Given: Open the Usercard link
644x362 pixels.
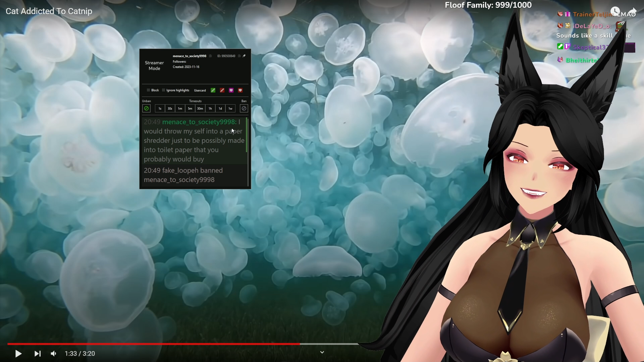Looking at the screenshot, I should click(x=200, y=90).
